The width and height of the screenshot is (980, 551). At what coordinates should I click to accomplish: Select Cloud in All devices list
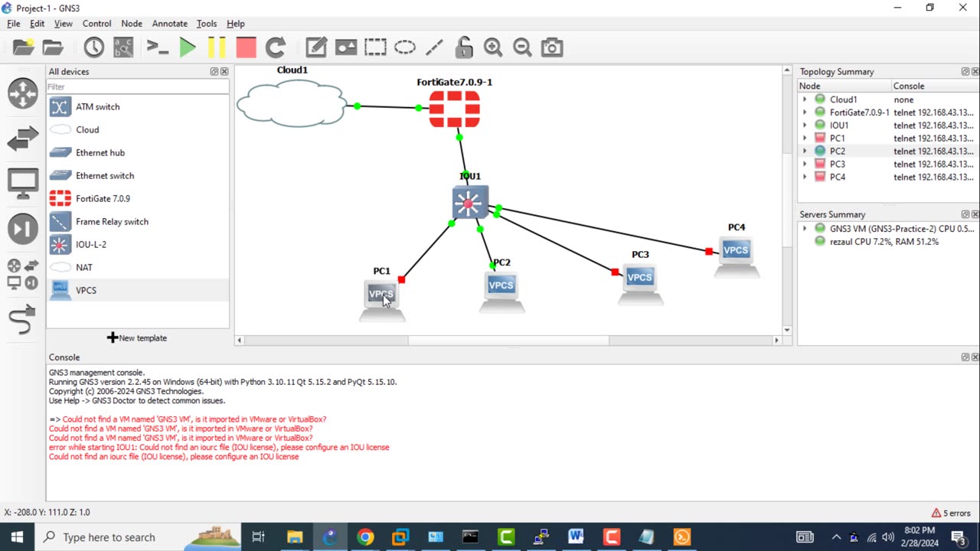(x=138, y=129)
